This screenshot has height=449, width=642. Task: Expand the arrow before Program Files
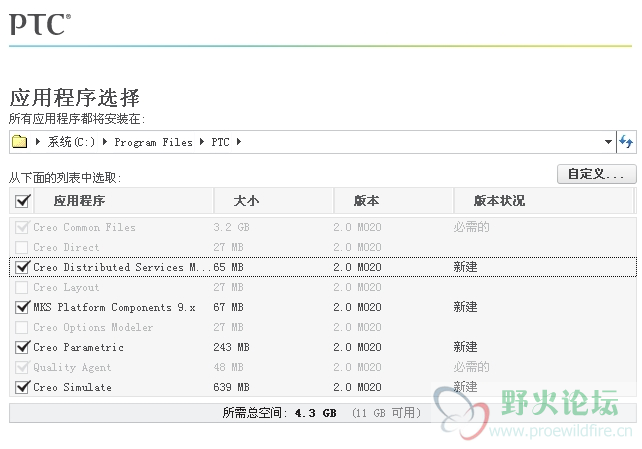tap(105, 142)
